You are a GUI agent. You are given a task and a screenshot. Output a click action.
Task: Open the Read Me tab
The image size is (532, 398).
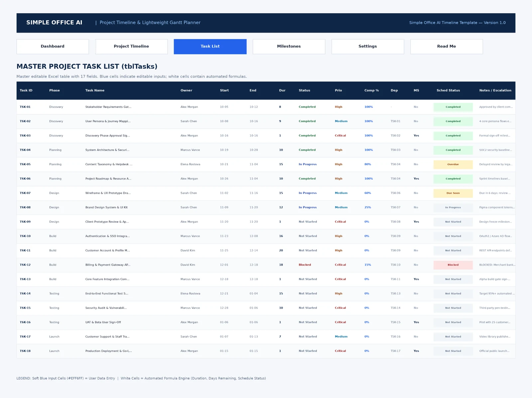[447, 47]
